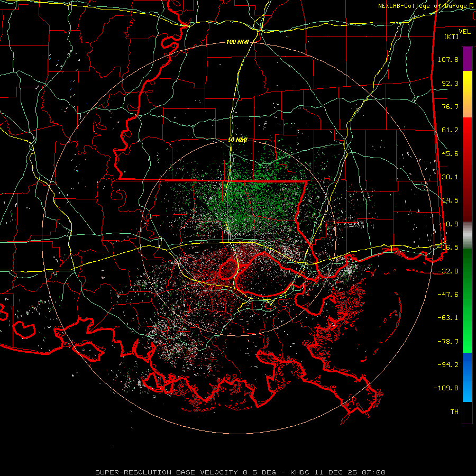This screenshot has width=476, height=476.
Task: Select the 30.1 velocity scale value
Action: point(450,177)
